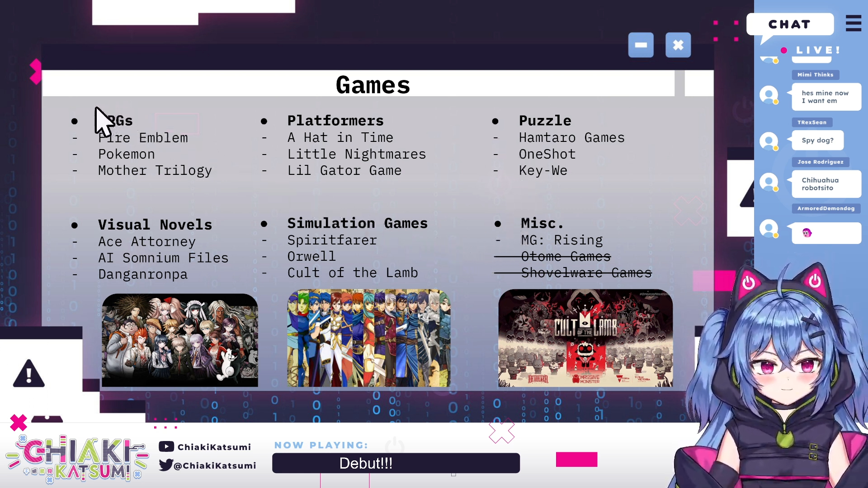The image size is (868, 488).
Task: Click the 'hes mine now I want em' message
Action: pyautogui.click(x=826, y=97)
